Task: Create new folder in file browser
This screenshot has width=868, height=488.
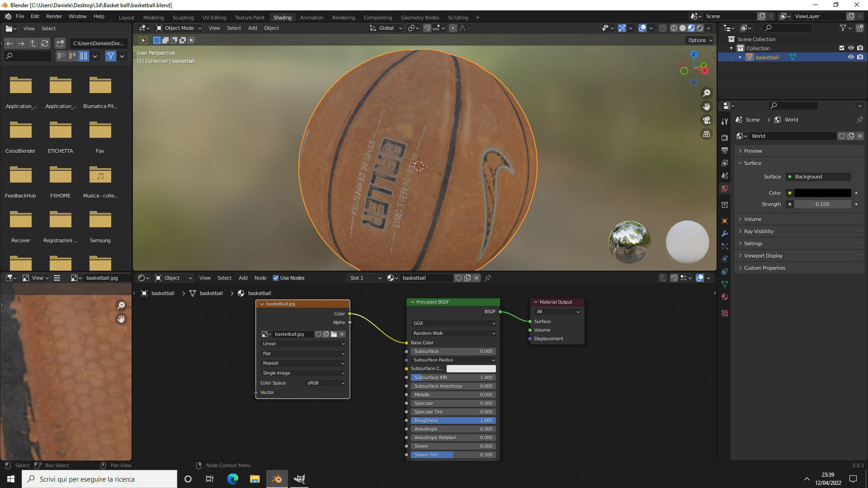Action: click(x=60, y=43)
